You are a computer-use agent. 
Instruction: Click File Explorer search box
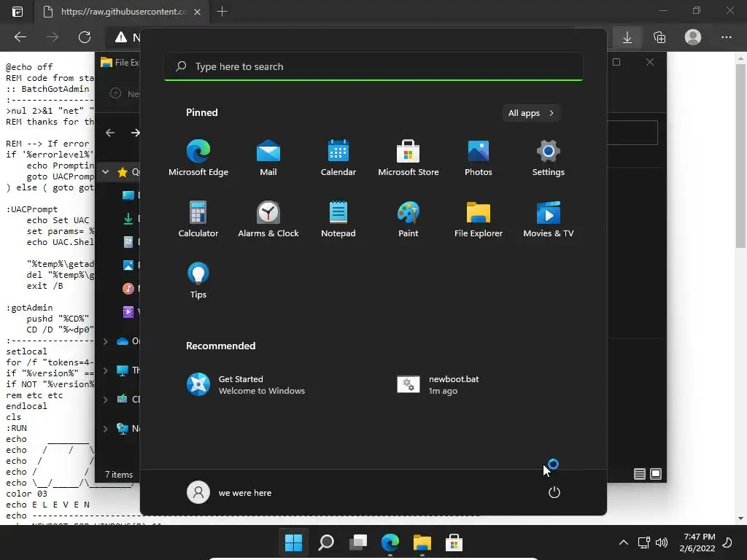[632, 133]
